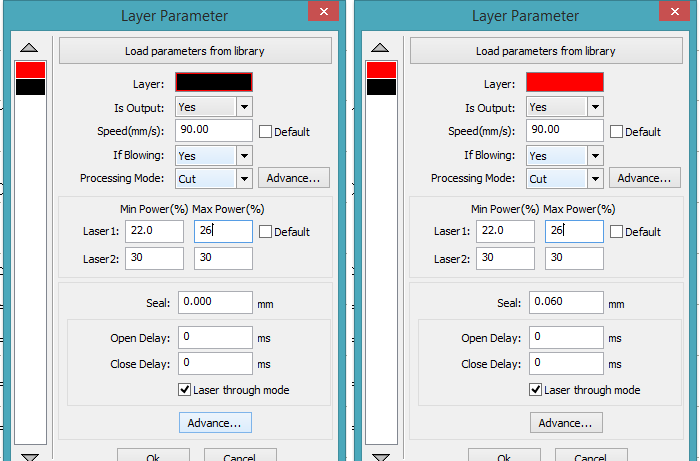Click Cancel button in right dialog

[591, 455]
